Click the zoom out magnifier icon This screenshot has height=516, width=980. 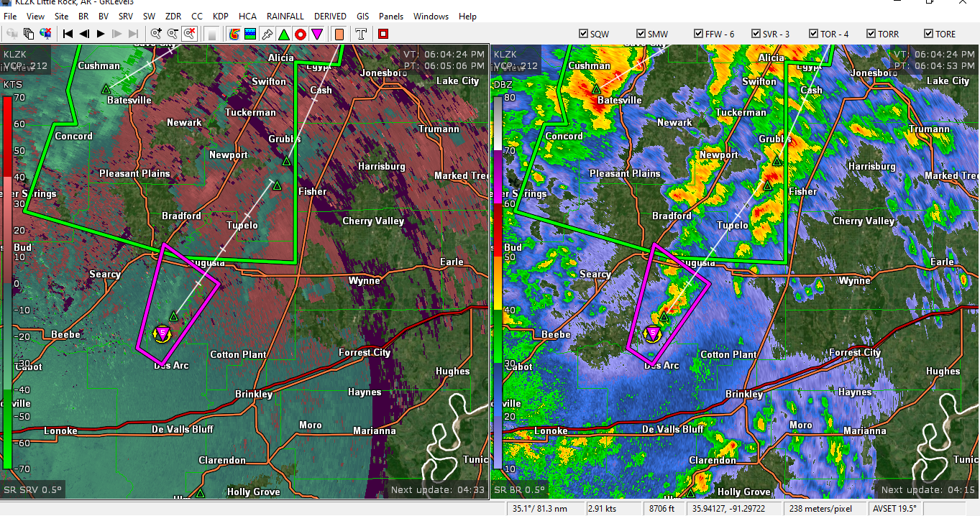click(173, 34)
